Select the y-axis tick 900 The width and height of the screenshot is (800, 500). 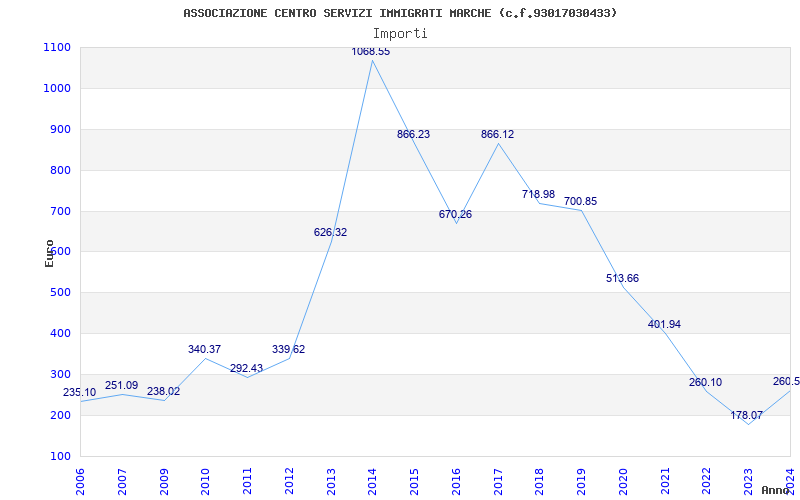coord(60,129)
